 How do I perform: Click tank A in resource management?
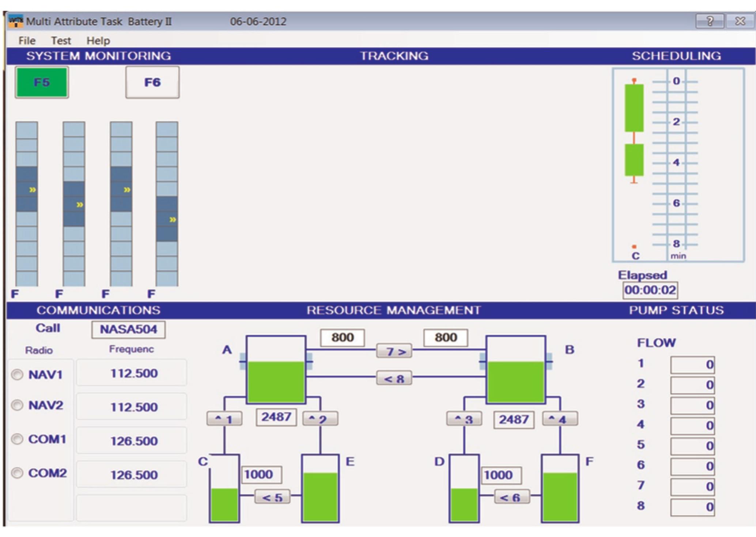[x=276, y=370]
